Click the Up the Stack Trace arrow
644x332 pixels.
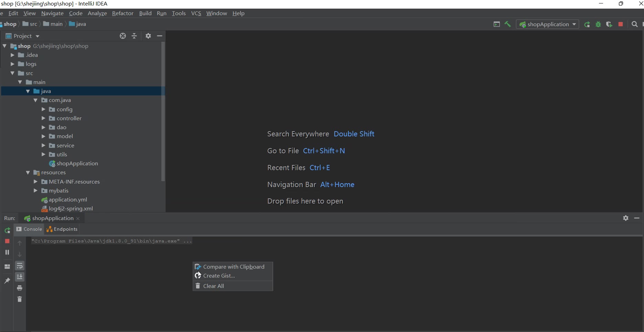[x=20, y=243]
